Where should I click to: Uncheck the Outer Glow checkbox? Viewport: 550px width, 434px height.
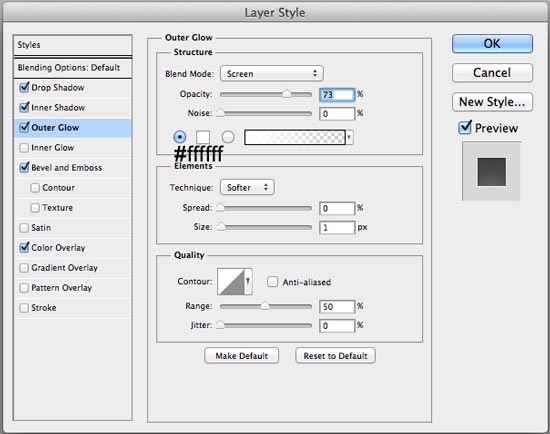(24, 127)
